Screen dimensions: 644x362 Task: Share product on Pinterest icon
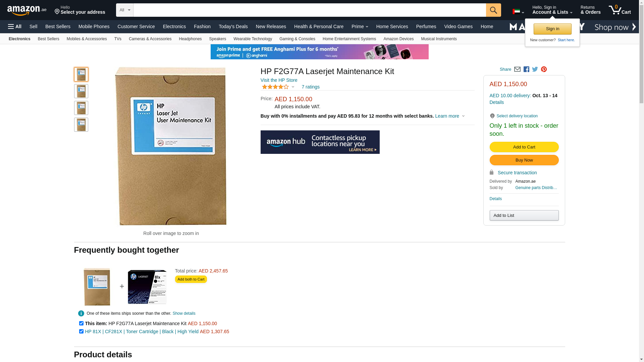(x=544, y=69)
